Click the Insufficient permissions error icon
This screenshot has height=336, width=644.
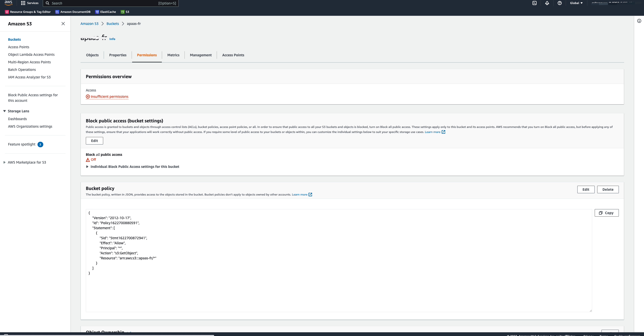point(88,97)
